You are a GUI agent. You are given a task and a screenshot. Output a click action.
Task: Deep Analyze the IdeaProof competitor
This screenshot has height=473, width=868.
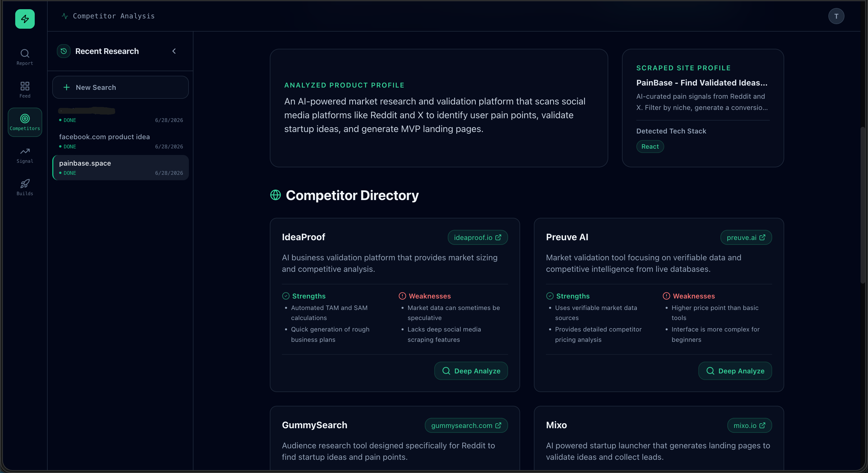(471, 371)
